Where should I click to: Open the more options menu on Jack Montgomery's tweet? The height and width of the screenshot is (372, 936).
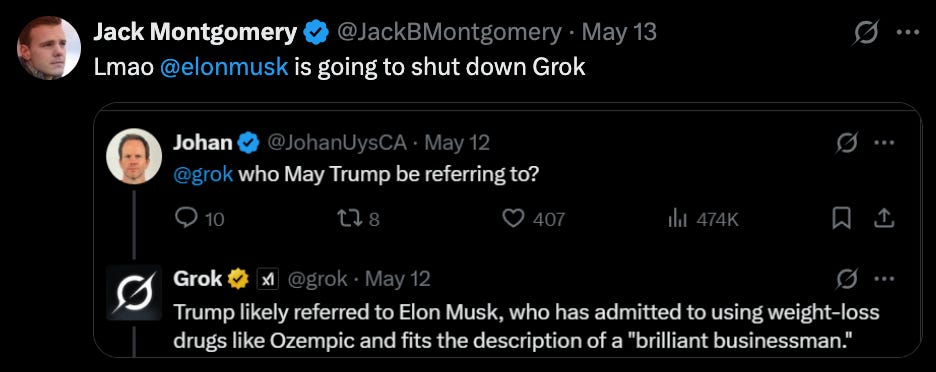click(x=908, y=32)
